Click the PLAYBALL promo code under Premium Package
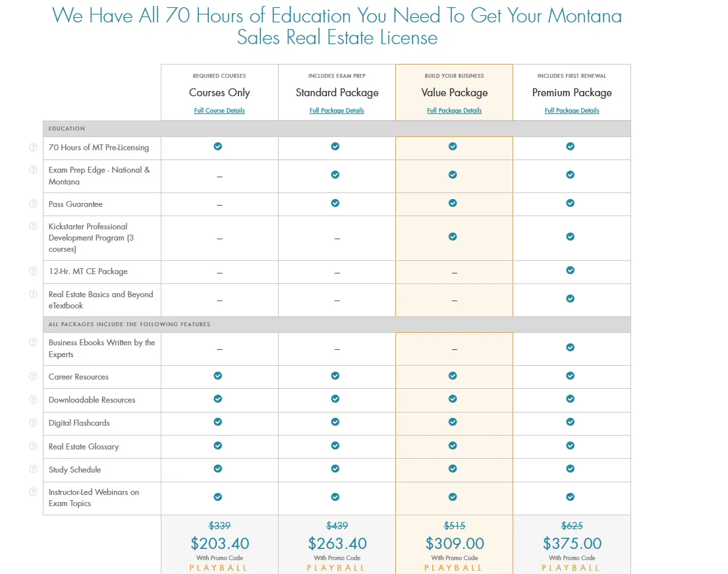Viewport: 728px width, 574px height. 571,567
